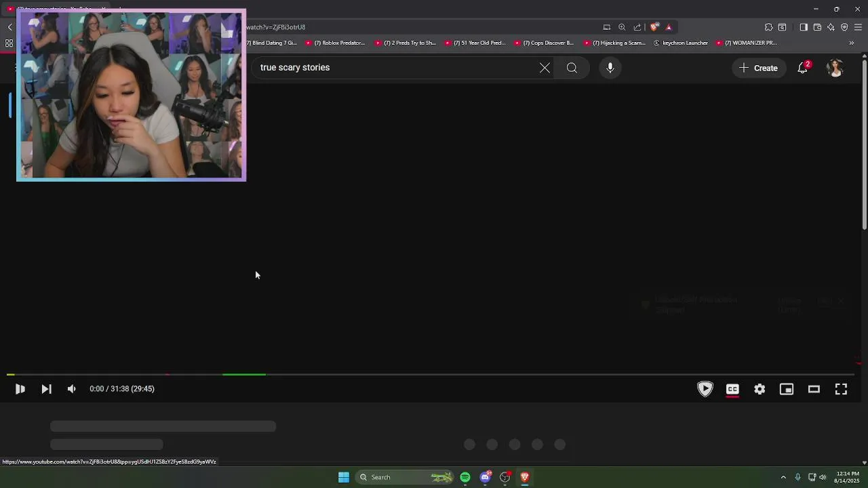Open YouTube notifications with the bell
This screenshot has height=488, width=868.
[x=803, y=68]
